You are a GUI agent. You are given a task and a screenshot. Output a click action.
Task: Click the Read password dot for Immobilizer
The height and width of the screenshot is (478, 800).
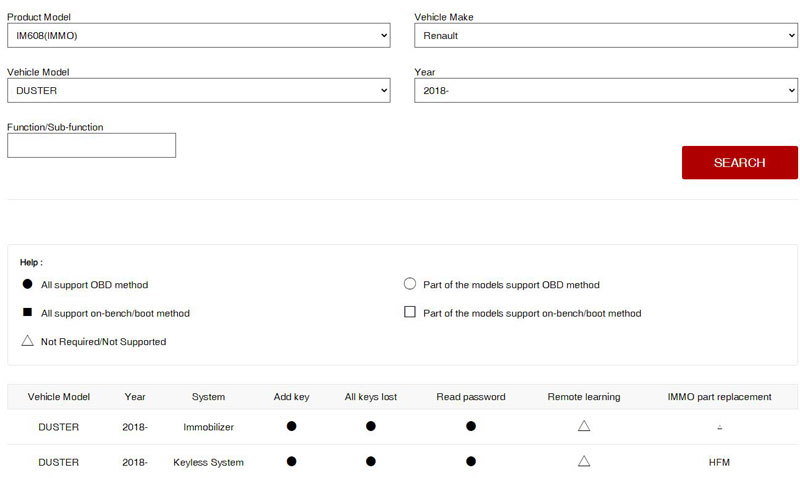[470, 426]
